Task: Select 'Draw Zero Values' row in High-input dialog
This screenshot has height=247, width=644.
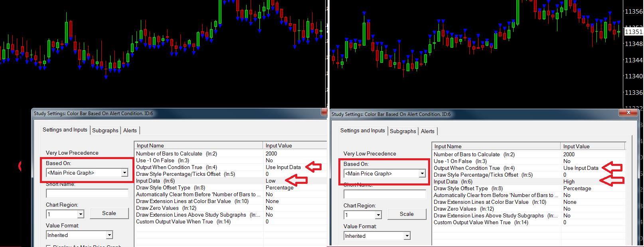Action: click(529, 209)
